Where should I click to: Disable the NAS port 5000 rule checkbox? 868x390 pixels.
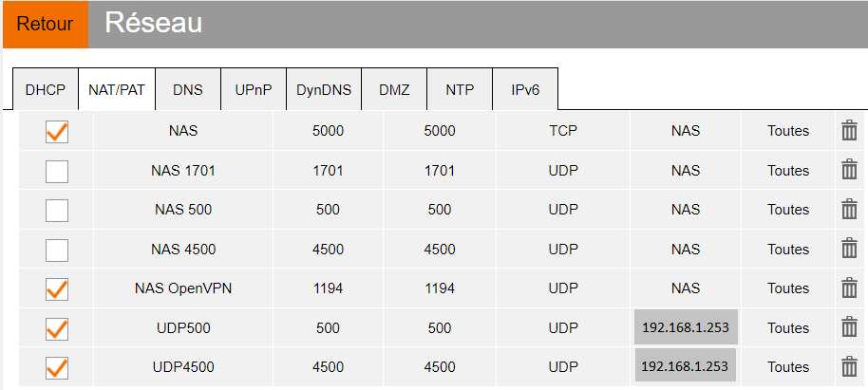pos(57,132)
